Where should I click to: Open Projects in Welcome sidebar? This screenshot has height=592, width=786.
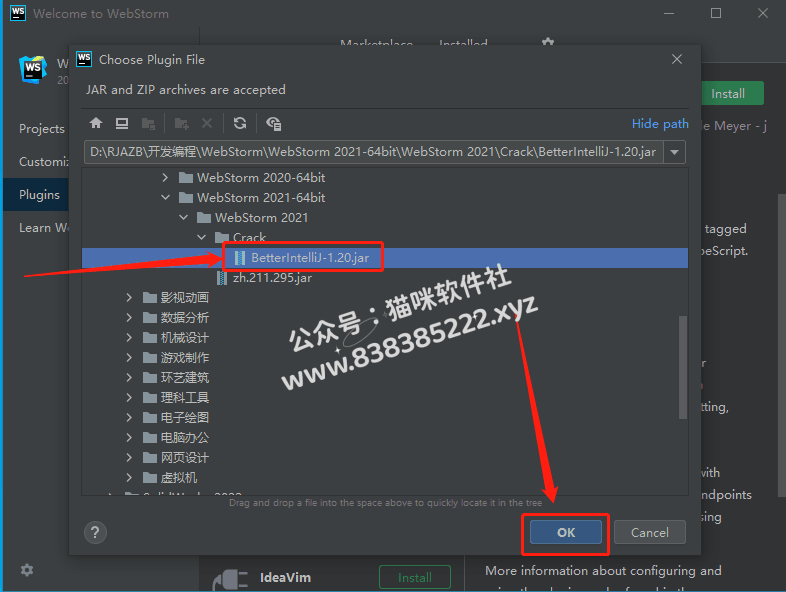pyautogui.click(x=42, y=129)
